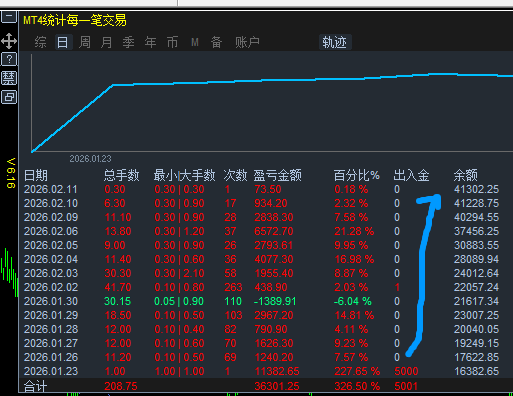Open help via question mark icon
The height and width of the screenshot is (396, 513).
pos(9,60)
